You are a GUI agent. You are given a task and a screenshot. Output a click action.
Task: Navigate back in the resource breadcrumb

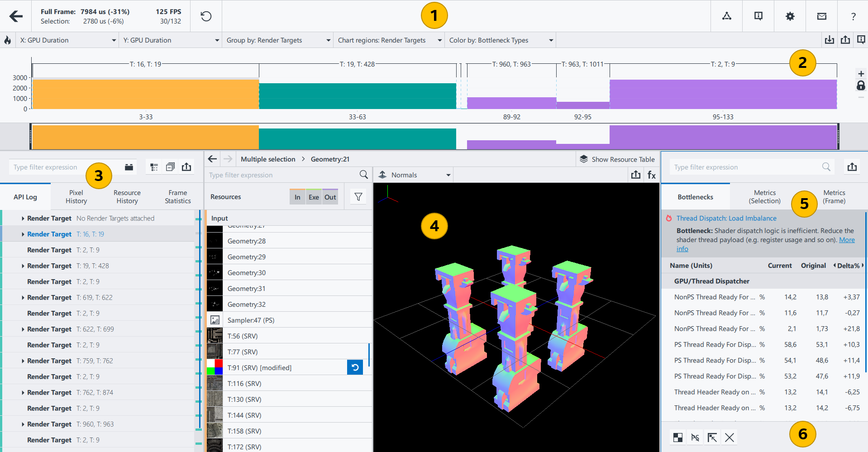click(x=212, y=159)
